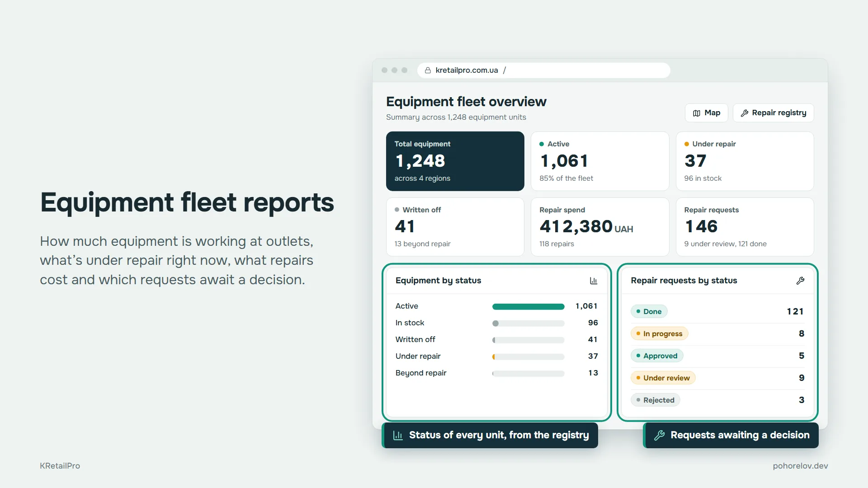Image resolution: width=868 pixels, height=488 pixels.
Task: Select the Under review status badge
Action: 663,378
